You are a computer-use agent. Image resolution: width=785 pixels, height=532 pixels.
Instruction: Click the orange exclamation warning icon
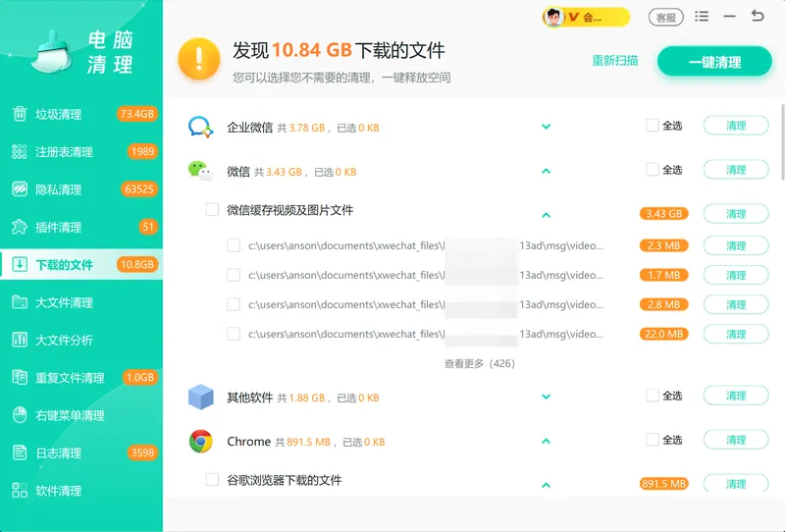pyautogui.click(x=199, y=59)
